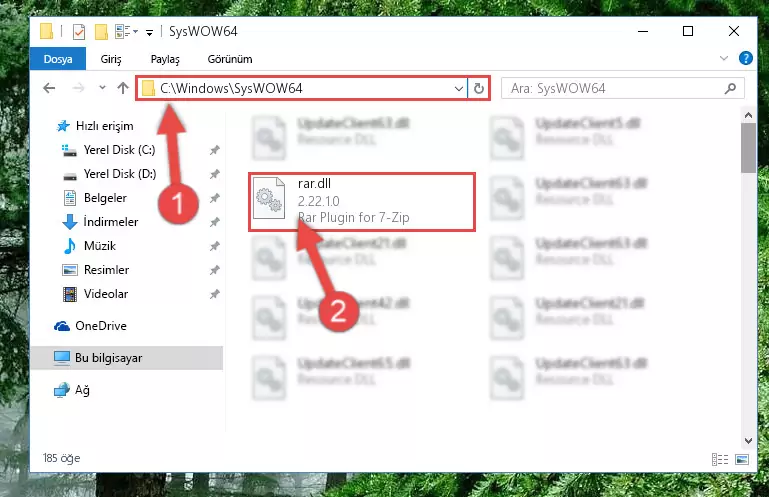
Task: Go up one folder level arrow
Action: tap(123, 88)
